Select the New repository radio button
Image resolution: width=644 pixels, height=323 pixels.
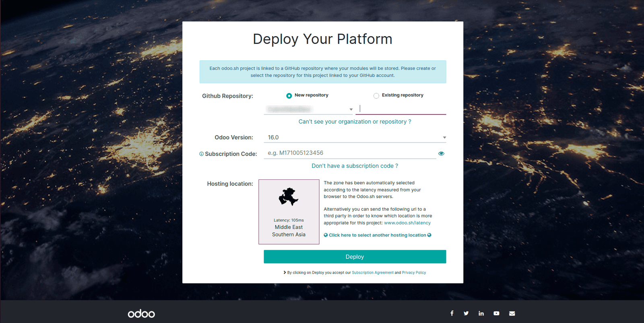(x=289, y=96)
